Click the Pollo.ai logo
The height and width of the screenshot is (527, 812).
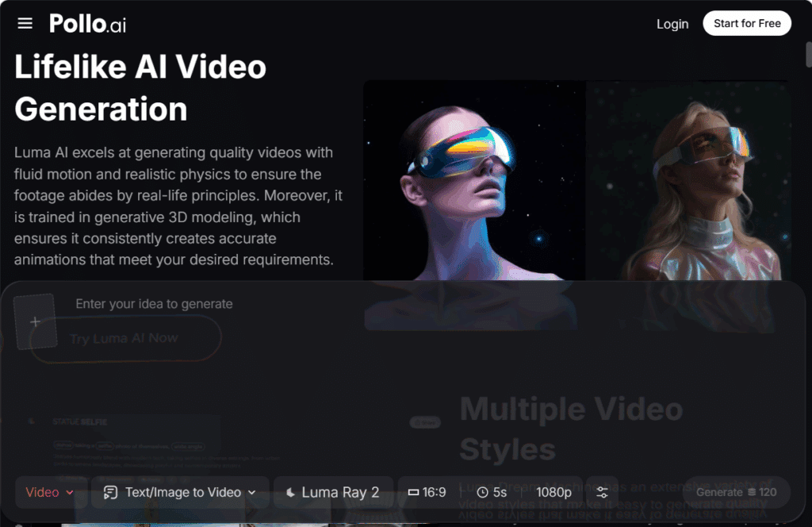coord(87,24)
